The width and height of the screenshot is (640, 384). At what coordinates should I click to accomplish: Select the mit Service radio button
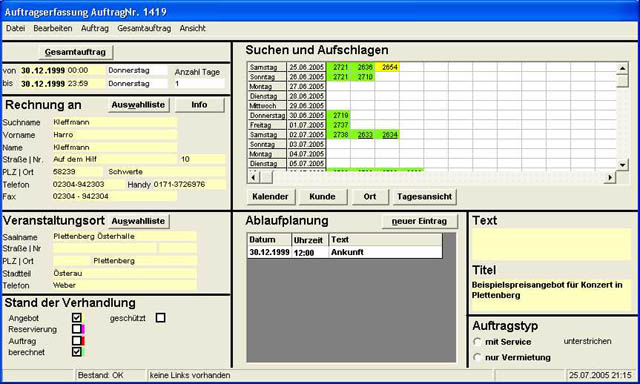[477, 342]
